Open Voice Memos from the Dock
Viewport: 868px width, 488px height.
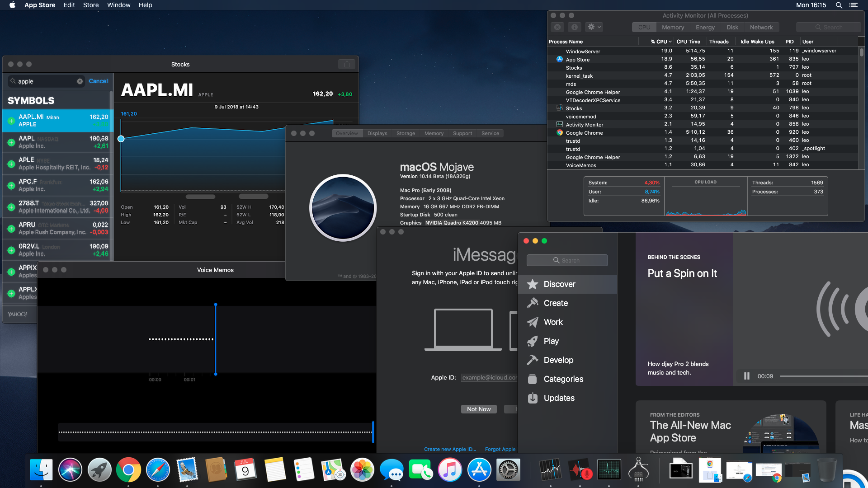[x=580, y=470]
